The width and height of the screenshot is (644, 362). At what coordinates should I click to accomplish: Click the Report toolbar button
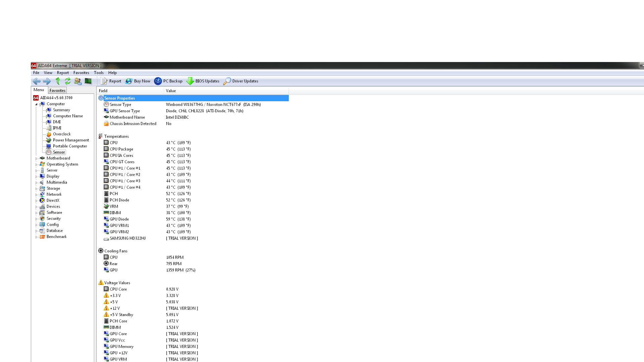[111, 81]
